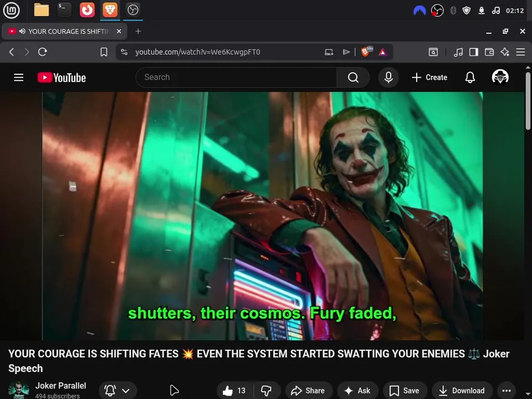This screenshot has height=399, width=532.
Task: Open Brave Shields lion icon
Action: [x=366, y=52]
